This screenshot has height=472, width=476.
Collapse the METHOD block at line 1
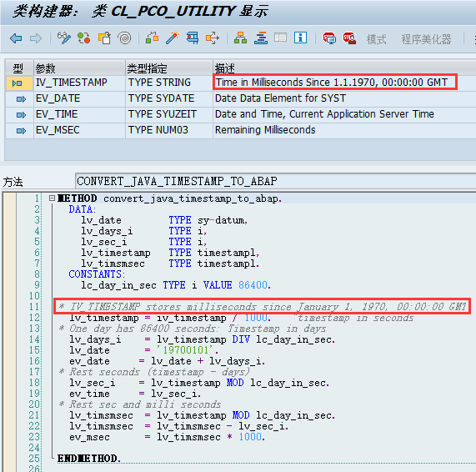point(52,198)
